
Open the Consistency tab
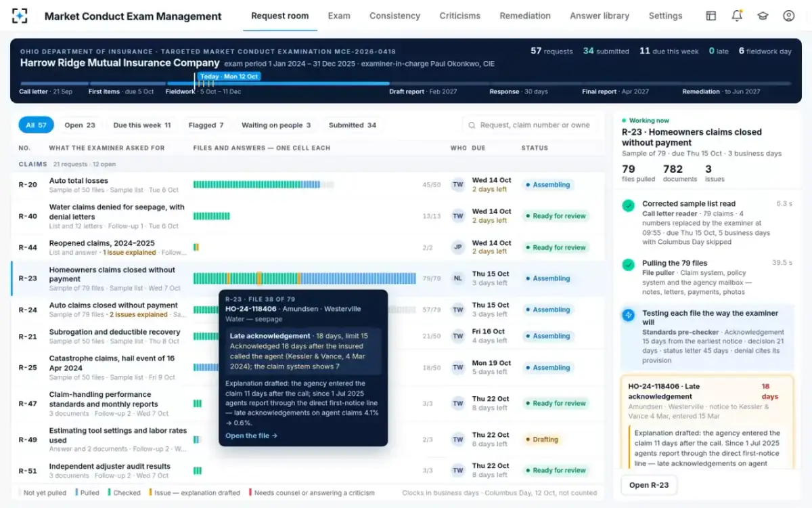pos(394,16)
